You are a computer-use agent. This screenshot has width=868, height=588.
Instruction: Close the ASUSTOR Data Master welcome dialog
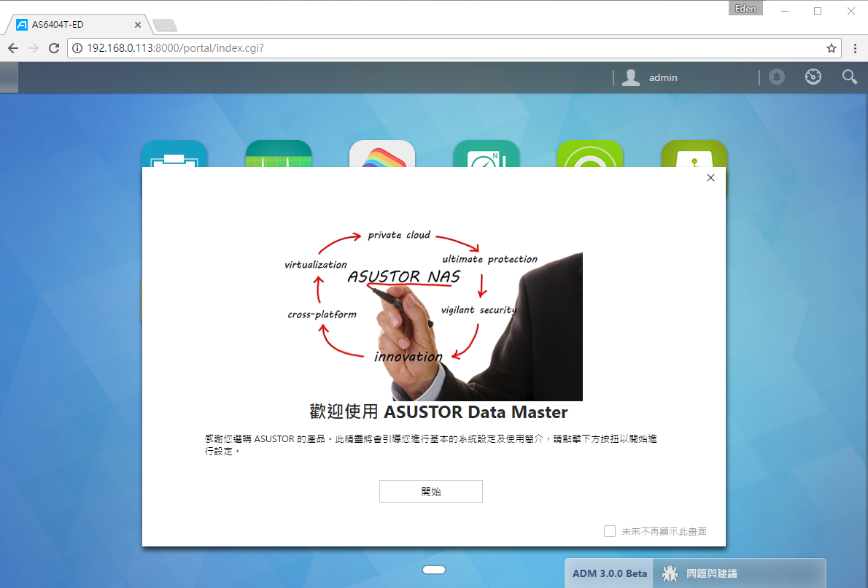[x=710, y=178]
